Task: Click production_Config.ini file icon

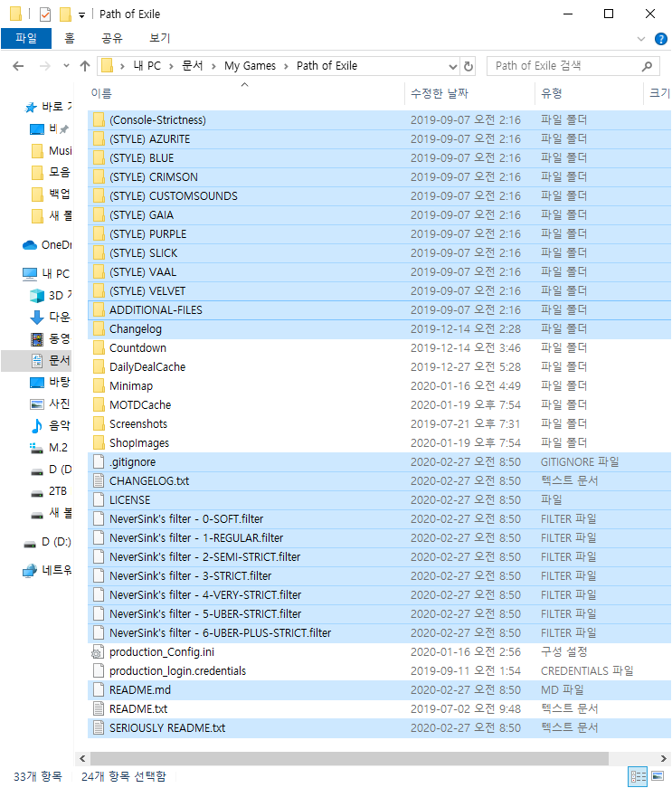Action: (98, 651)
